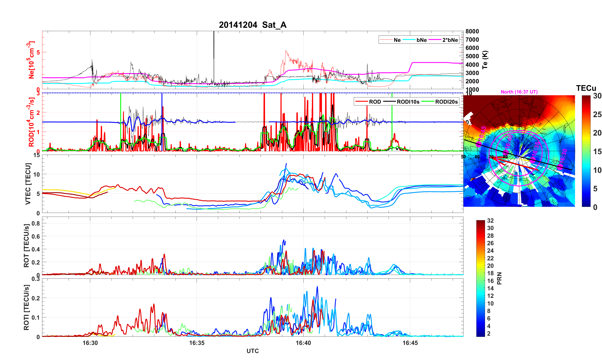Click the 16:35 tick label on the UTC axis
The width and height of the screenshot is (602, 364).
coord(197,343)
